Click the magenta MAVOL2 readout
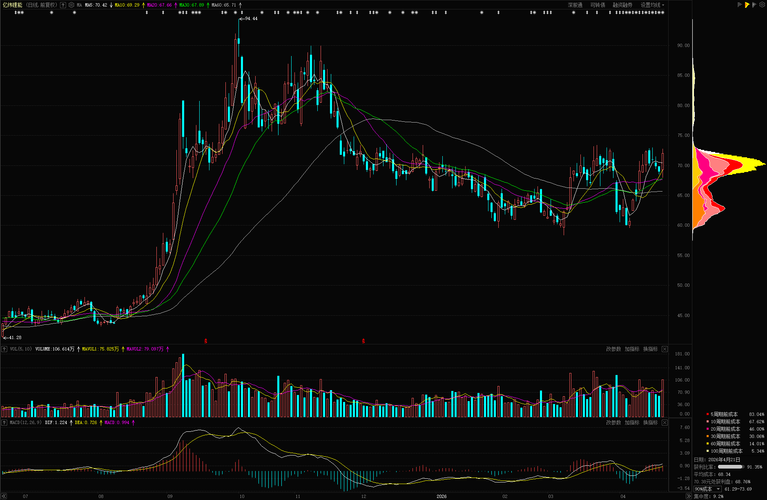 point(145,349)
